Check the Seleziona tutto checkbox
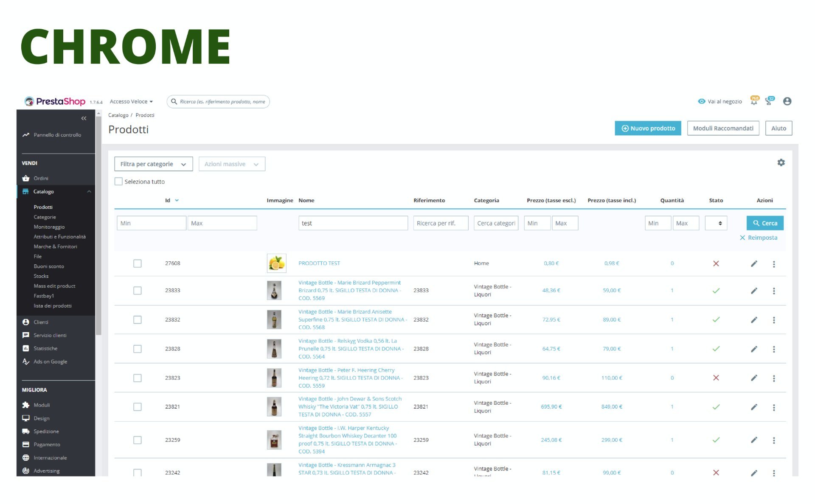This screenshot has height=504, width=815. click(118, 182)
